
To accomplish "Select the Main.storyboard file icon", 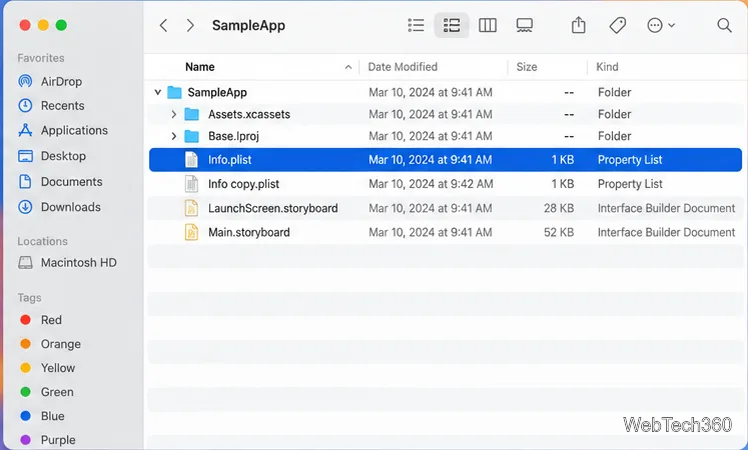I will (191, 232).
